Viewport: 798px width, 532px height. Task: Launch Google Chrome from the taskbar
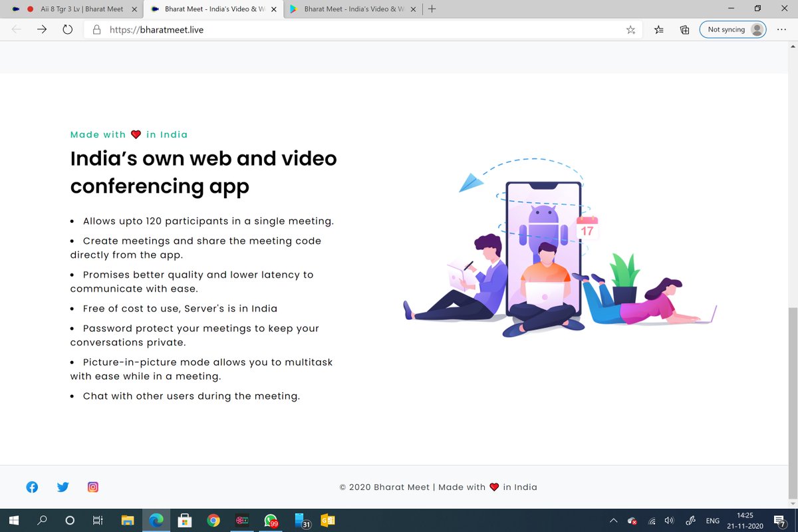(x=213, y=521)
